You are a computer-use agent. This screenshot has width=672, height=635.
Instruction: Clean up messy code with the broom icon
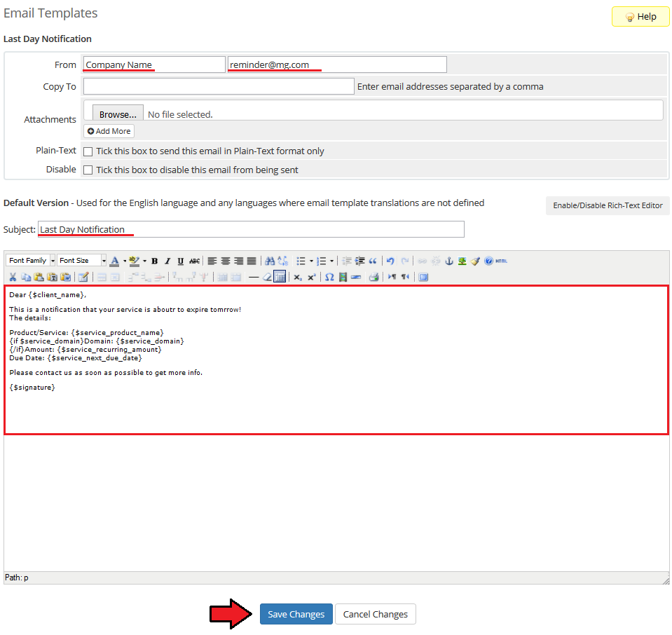coord(475,261)
